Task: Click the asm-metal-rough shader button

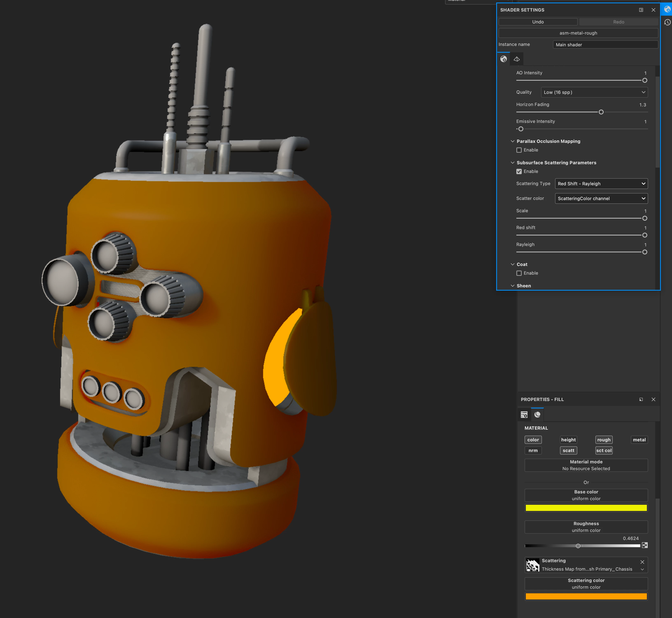Action: point(578,33)
